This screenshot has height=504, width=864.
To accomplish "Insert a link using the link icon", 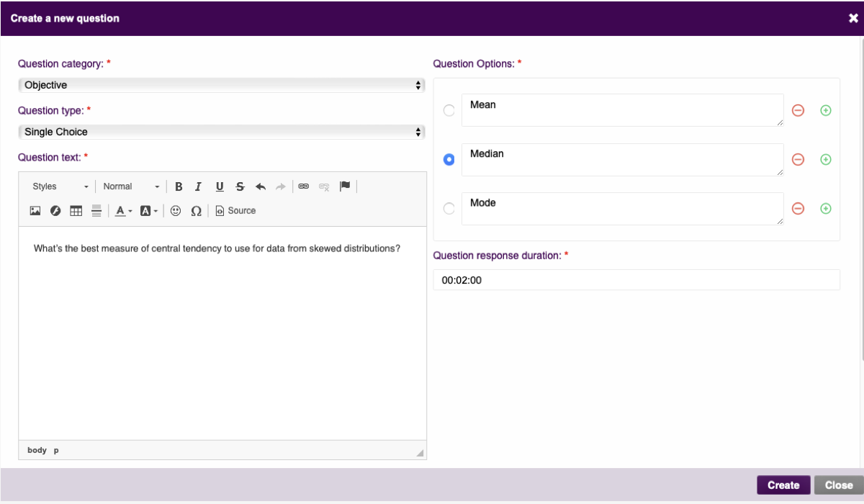I will [304, 186].
